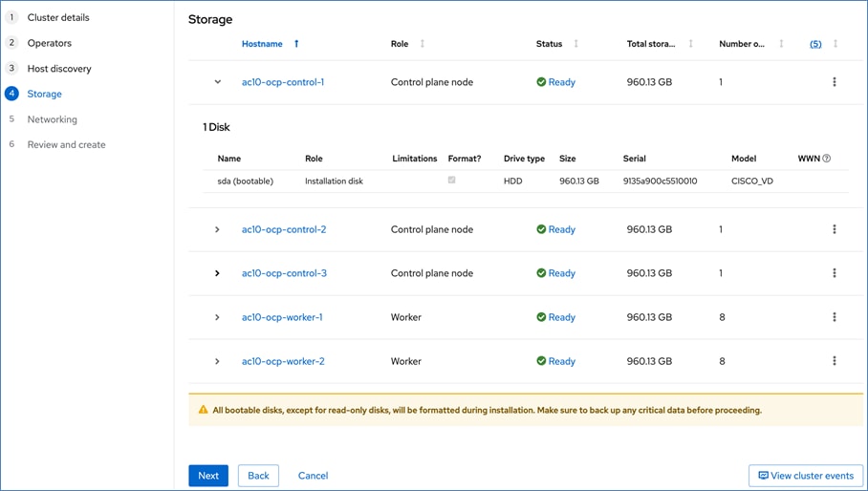Click the green Ready check icon for ac10-ocp-worker-2
The image size is (868, 491).
pyautogui.click(x=541, y=360)
